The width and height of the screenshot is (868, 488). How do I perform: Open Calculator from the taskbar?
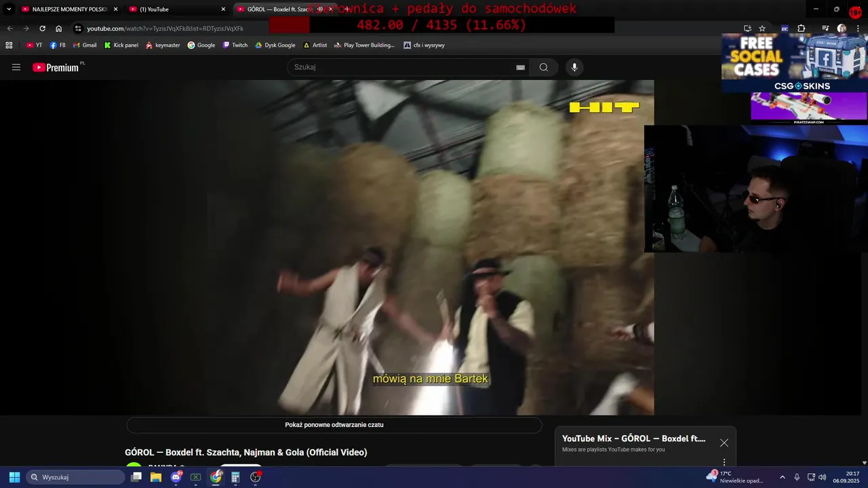[235, 477]
